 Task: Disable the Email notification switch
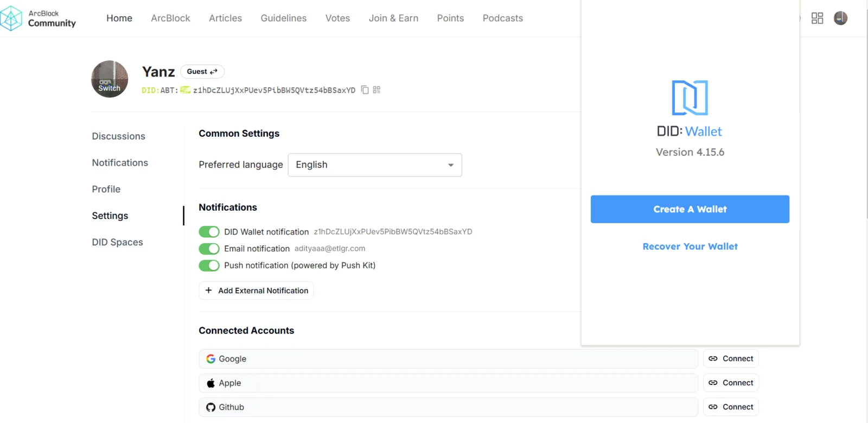tap(209, 249)
